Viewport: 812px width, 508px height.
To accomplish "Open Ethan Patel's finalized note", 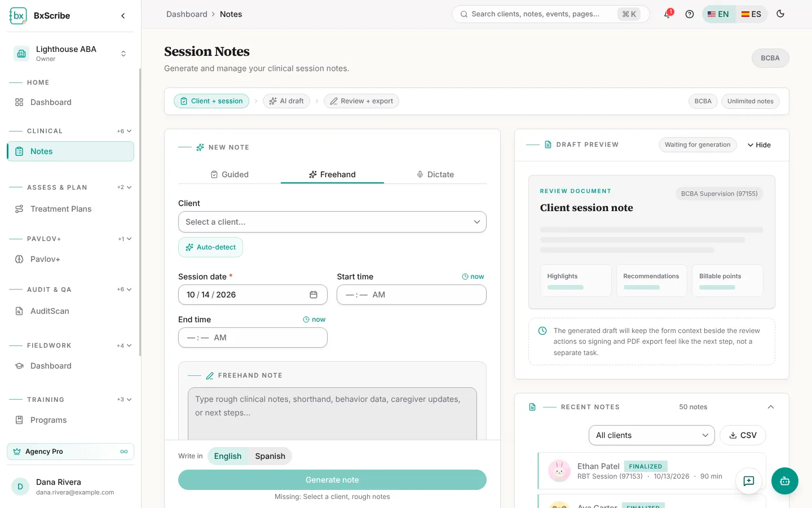I will pos(652,471).
